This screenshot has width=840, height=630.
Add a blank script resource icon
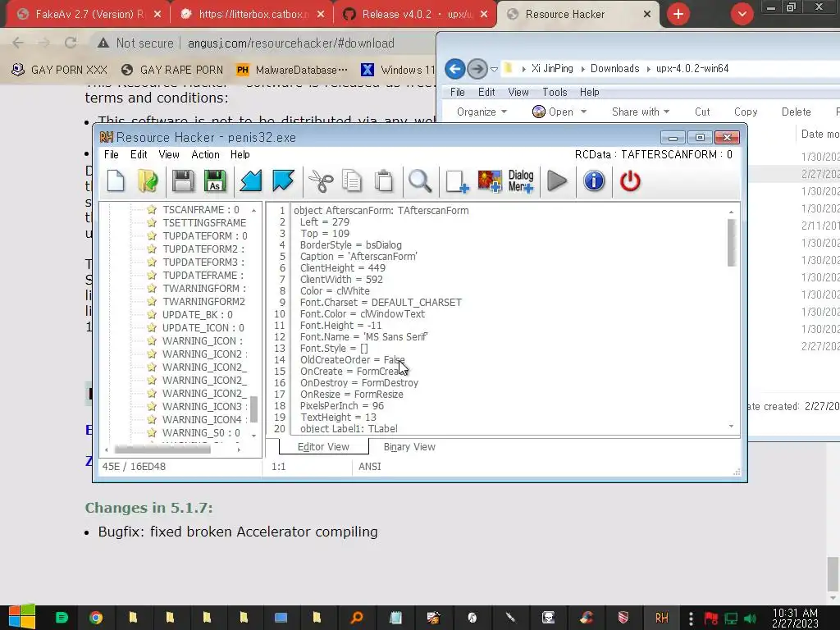pos(457,181)
